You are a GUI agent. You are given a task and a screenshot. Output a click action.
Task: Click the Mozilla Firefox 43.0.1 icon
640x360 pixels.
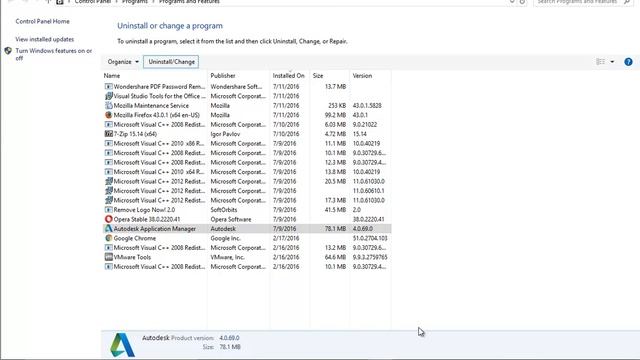pos(109,115)
